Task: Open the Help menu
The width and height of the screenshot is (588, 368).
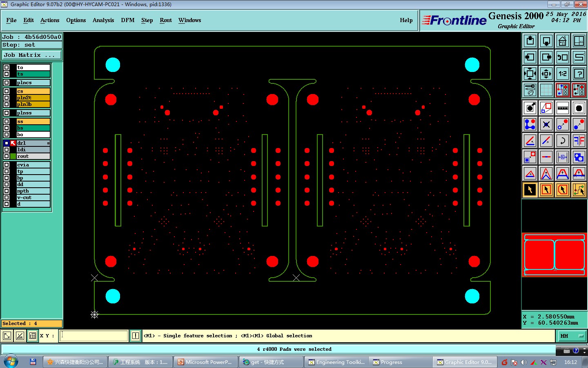Action: (406, 20)
